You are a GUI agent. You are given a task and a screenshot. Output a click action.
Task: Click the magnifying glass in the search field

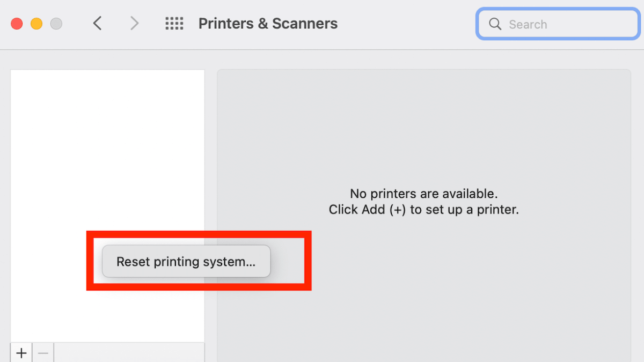(494, 24)
